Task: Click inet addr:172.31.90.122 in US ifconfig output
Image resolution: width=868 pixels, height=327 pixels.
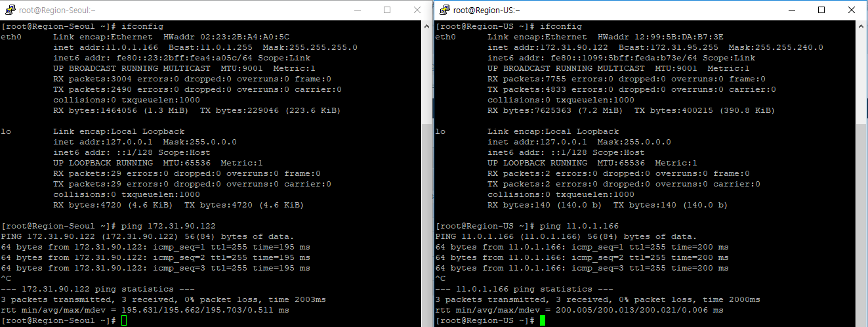Action: (548, 47)
